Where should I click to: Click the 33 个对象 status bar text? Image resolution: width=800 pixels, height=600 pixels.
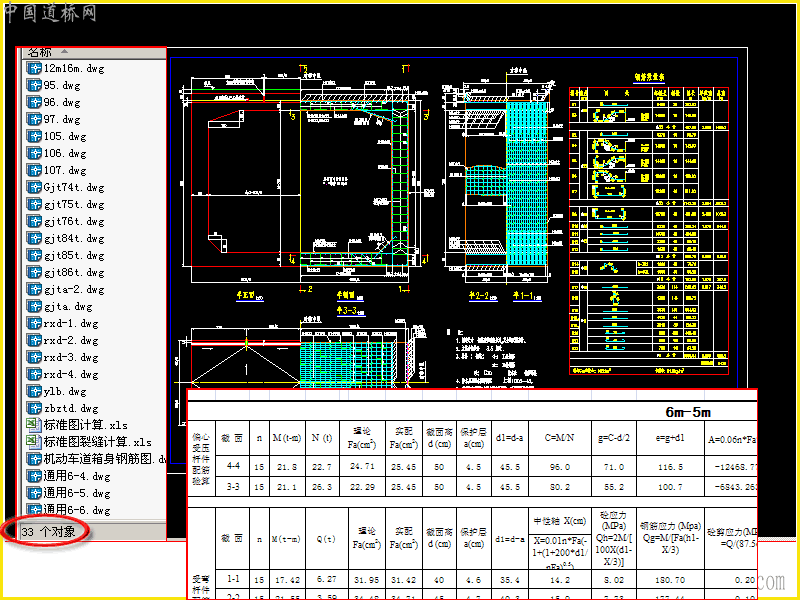pyautogui.click(x=48, y=532)
